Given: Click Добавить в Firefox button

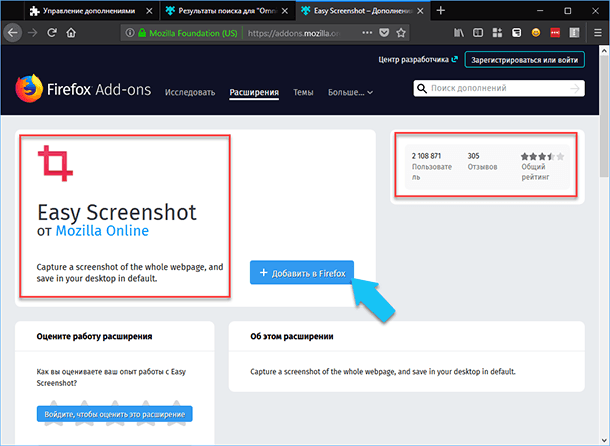Looking at the screenshot, I should 301,273.
